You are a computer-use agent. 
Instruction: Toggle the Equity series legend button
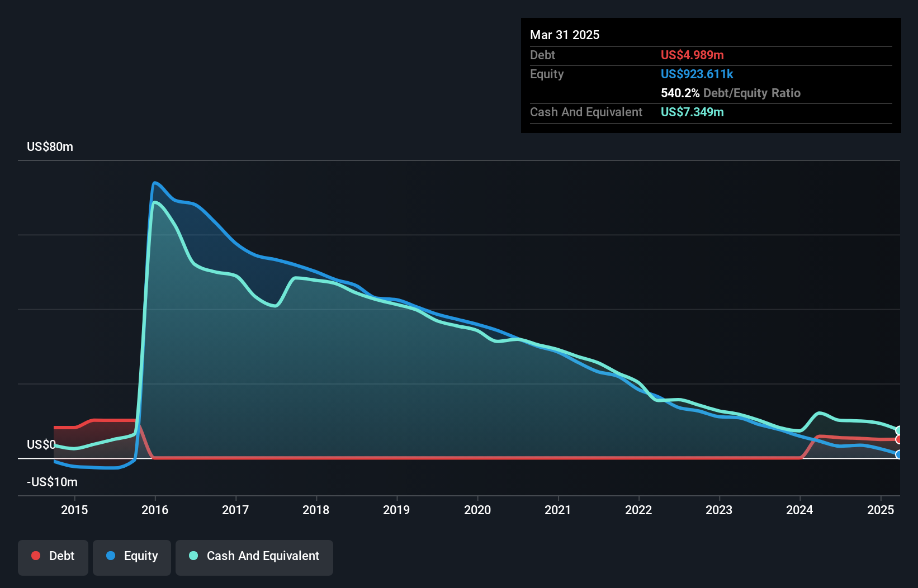click(132, 557)
